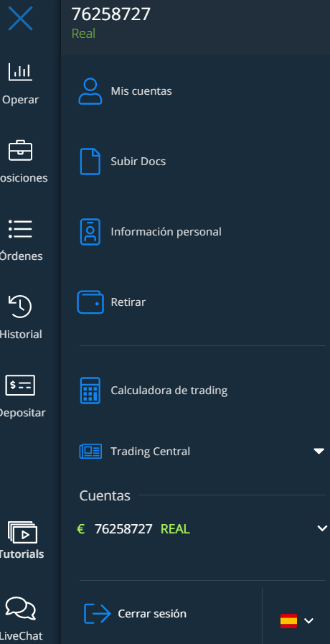Image resolution: width=330 pixels, height=644 pixels.
Task: Start LiveChat using the speech bubbles icon
Action: coord(20,609)
